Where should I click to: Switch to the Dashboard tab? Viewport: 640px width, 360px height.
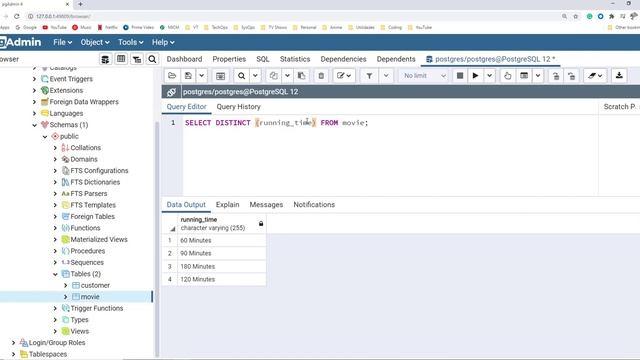point(184,59)
